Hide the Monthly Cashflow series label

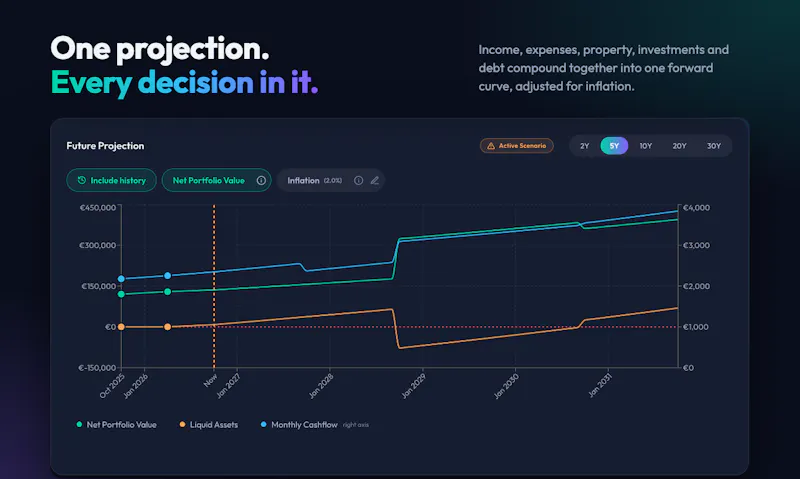coord(304,424)
